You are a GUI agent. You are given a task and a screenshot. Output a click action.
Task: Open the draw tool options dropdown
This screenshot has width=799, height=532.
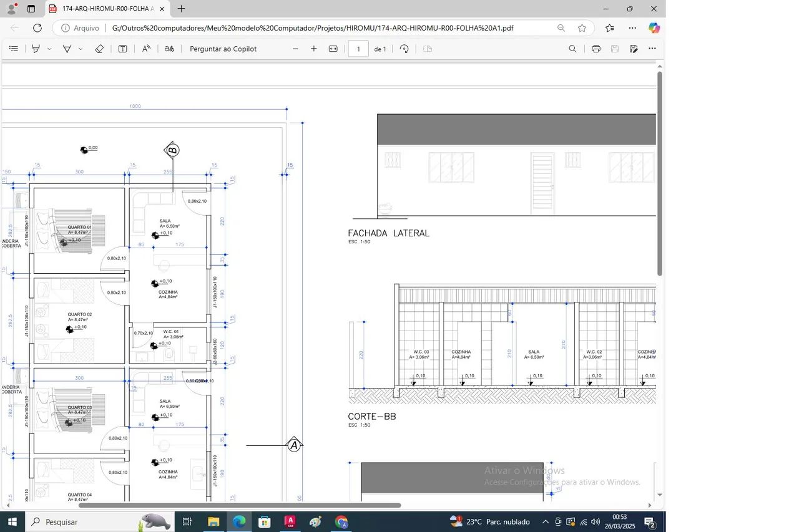point(81,49)
